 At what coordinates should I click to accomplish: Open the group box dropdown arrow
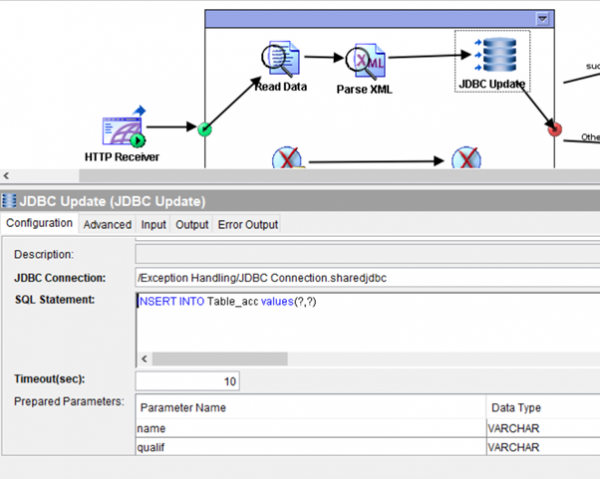tap(542, 18)
